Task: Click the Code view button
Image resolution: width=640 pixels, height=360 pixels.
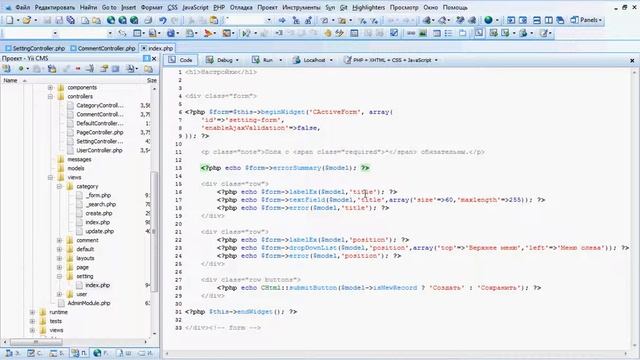Action: point(180,60)
